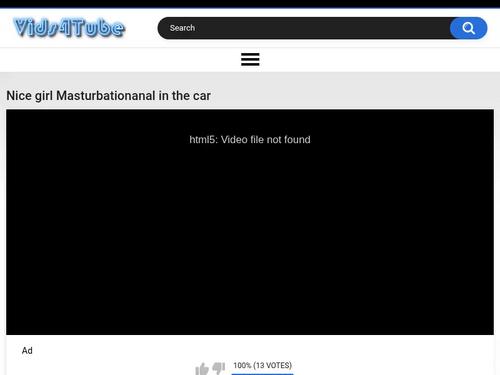The height and width of the screenshot is (375, 500).
Task: Click the Search text field
Action: [304, 28]
